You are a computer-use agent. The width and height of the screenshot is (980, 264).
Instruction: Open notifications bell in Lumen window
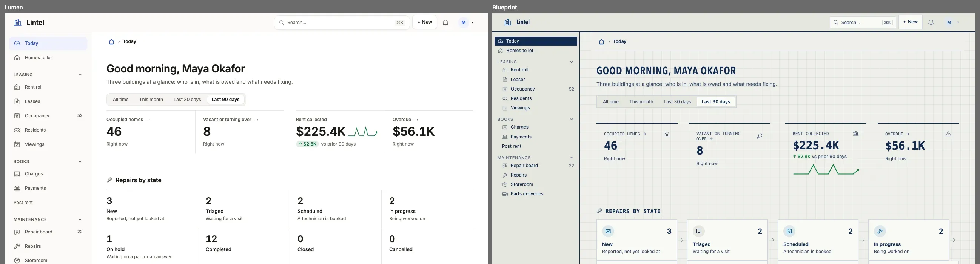pos(445,23)
